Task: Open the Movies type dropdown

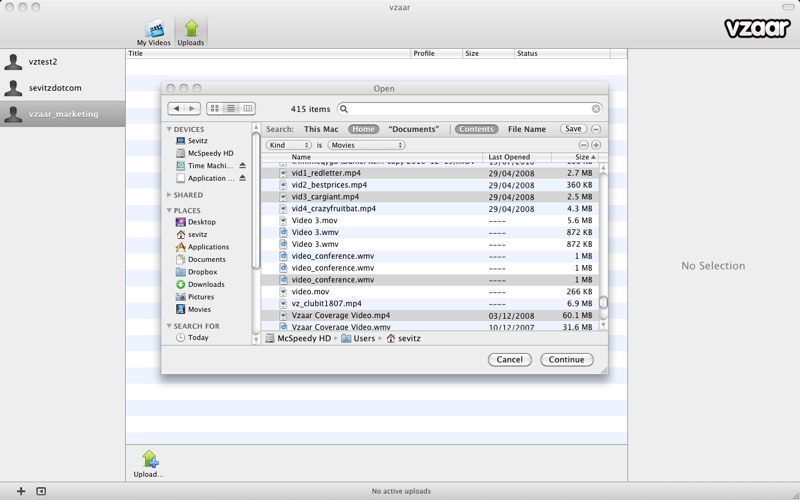Action: point(366,145)
